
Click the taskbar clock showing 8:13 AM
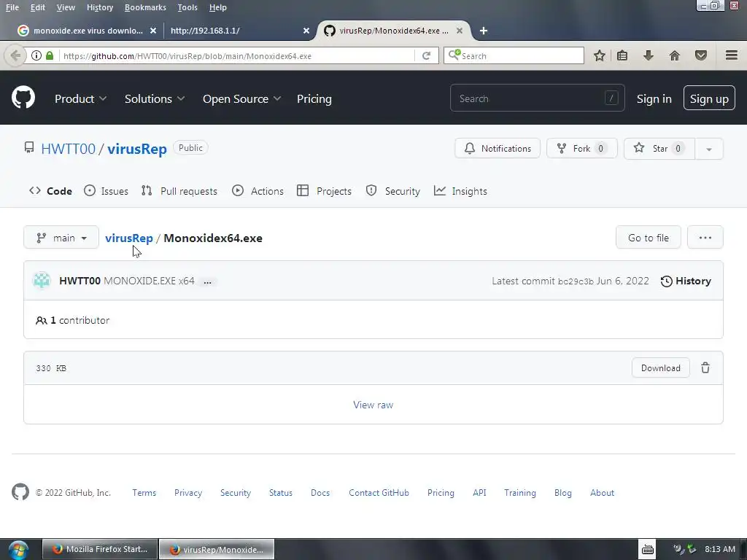[x=720, y=550]
